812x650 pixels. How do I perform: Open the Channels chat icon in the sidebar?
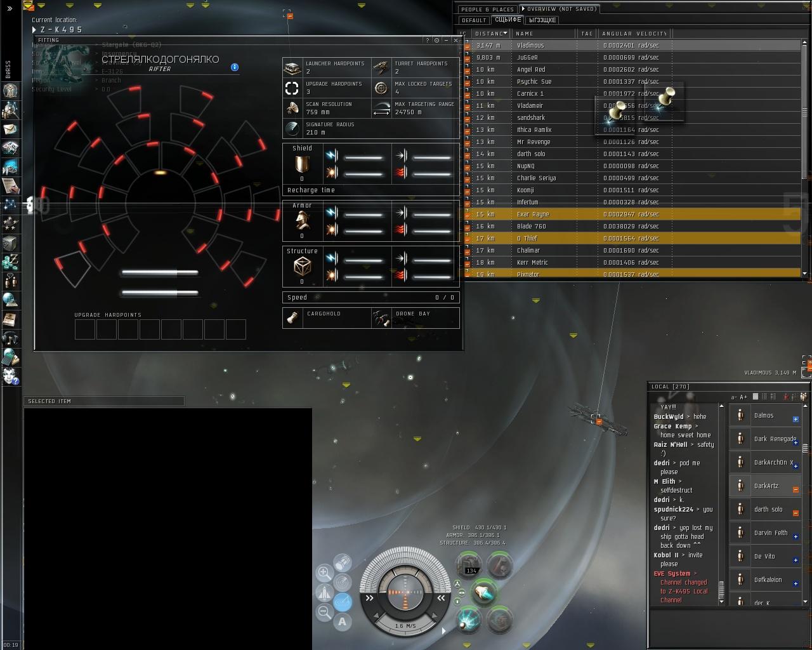pyautogui.click(x=10, y=281)
